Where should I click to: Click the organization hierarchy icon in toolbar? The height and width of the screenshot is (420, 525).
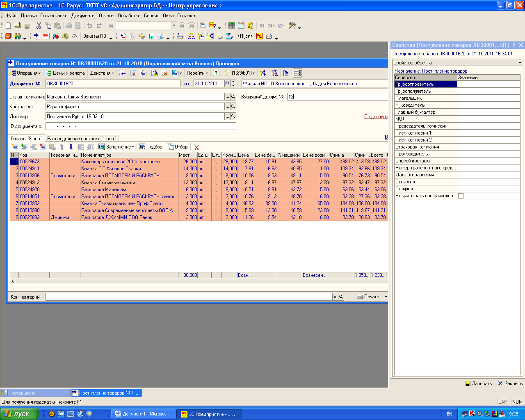pyautogui.click(x=192, y=36)
